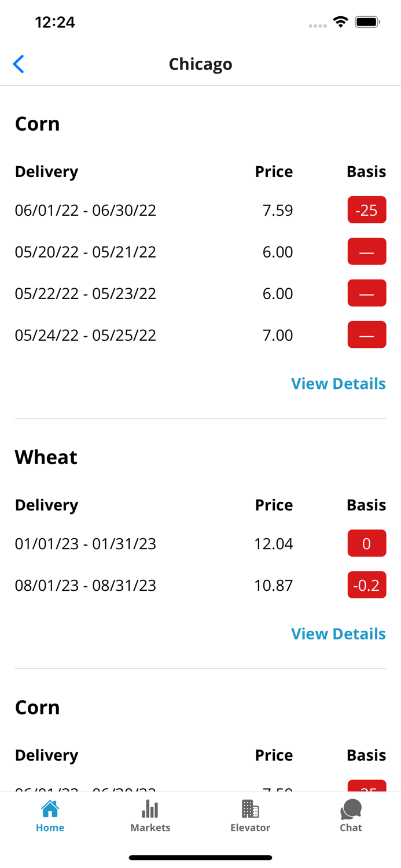Tap the back chevron to leave Chicago
Viewport: 401px width, 868px height.
point(18,64)
